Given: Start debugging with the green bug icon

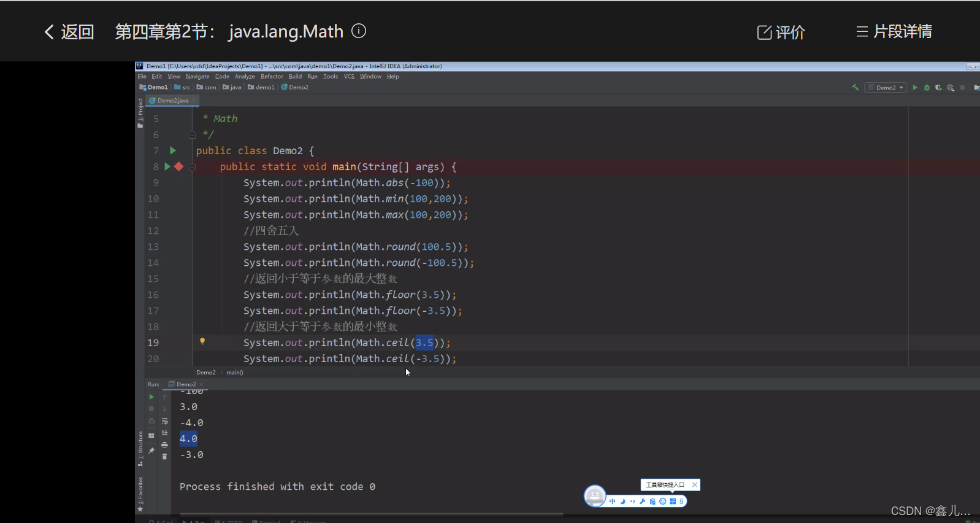Looking at the screenshot, I should (x=927, y=88).
